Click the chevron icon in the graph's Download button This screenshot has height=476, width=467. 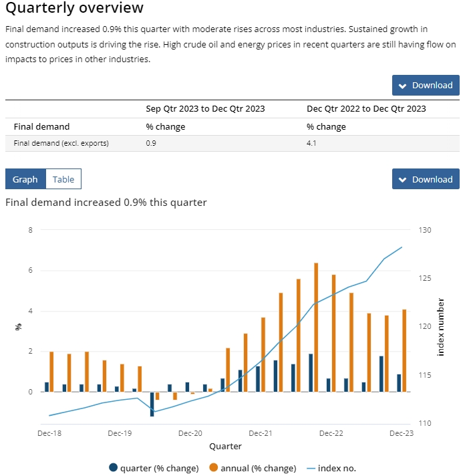click(x=403, y=179)
